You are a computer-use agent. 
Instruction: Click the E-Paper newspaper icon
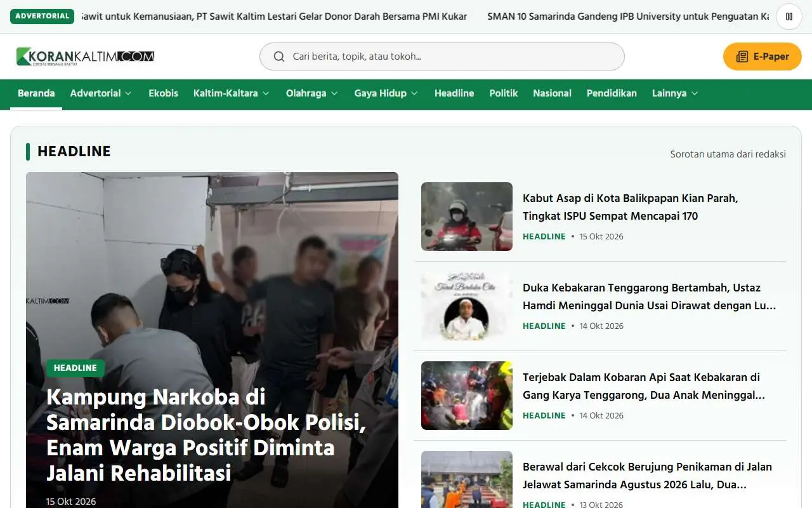[742, 57]
